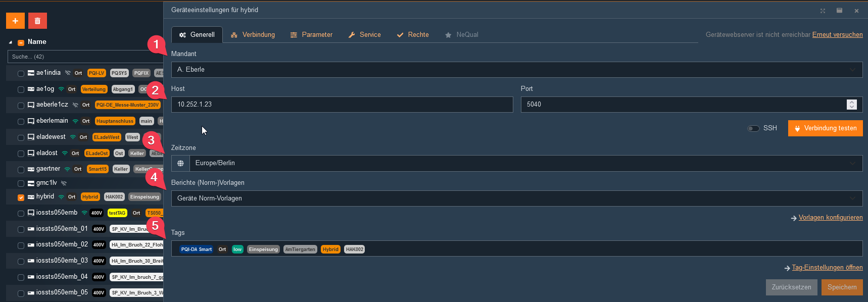Click the red trash delete button

pos(37,21)
